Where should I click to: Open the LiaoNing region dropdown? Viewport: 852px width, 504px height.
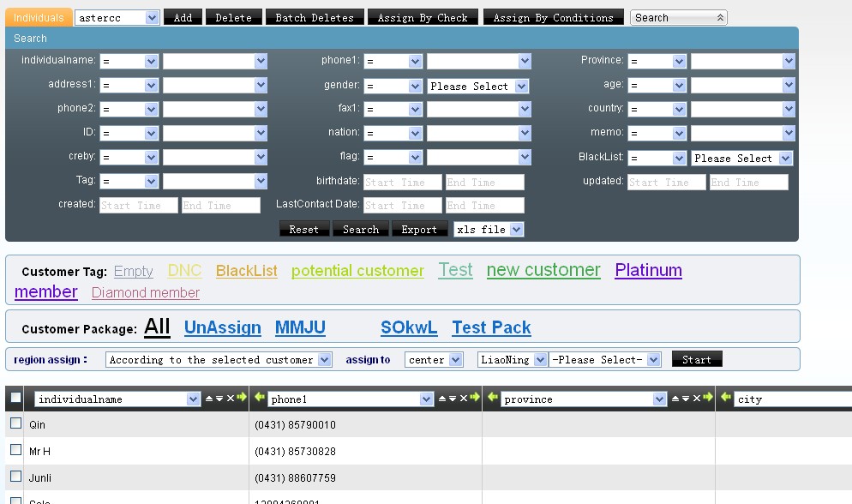pos(512,360)
